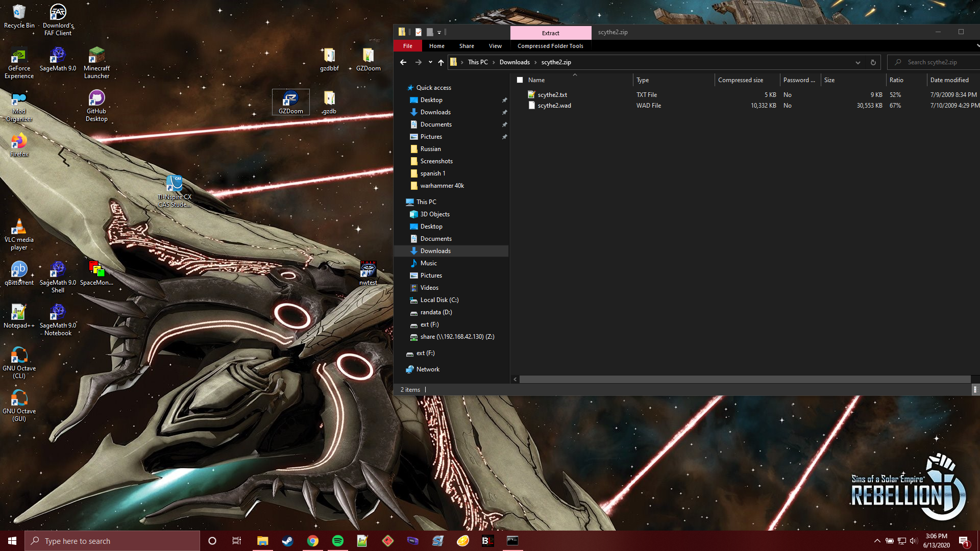Expand the breadcrumb chevron after Downloads
Viewport: 980px width, 551px height.
535,62
